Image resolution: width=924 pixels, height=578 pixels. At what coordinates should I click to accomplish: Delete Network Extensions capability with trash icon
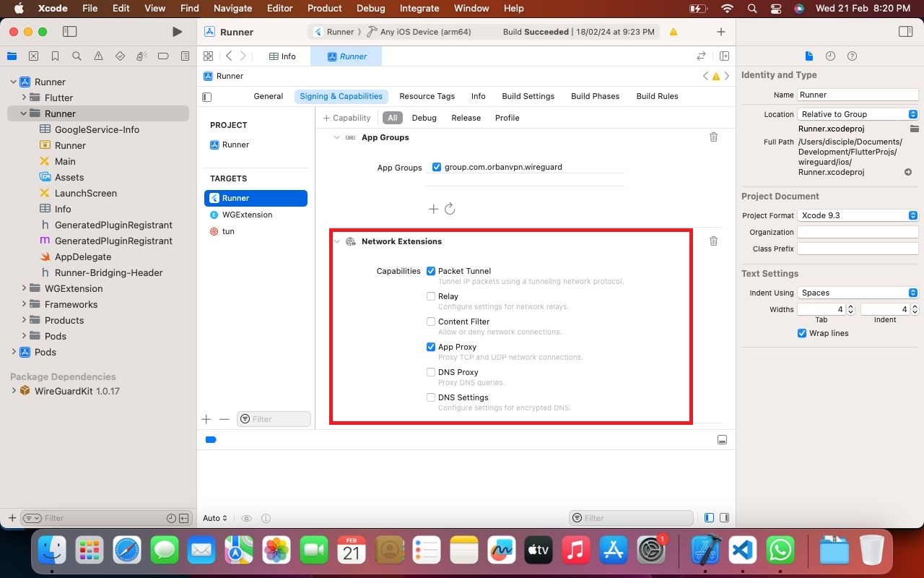[713, 241]
